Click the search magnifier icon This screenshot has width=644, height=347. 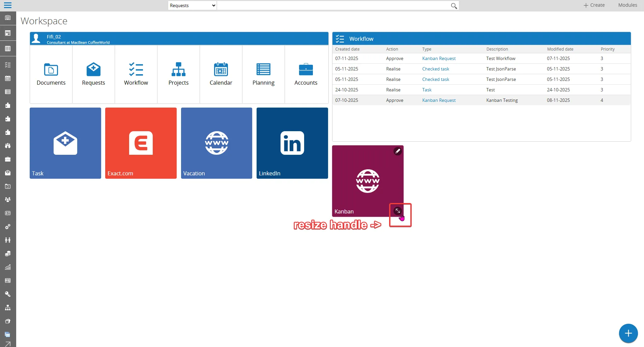click(x=454, y=6)
